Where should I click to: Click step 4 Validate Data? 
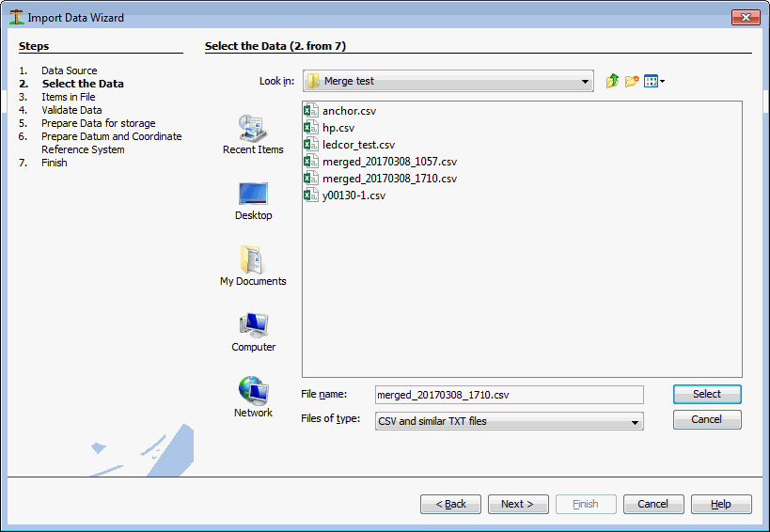(71, 110)
